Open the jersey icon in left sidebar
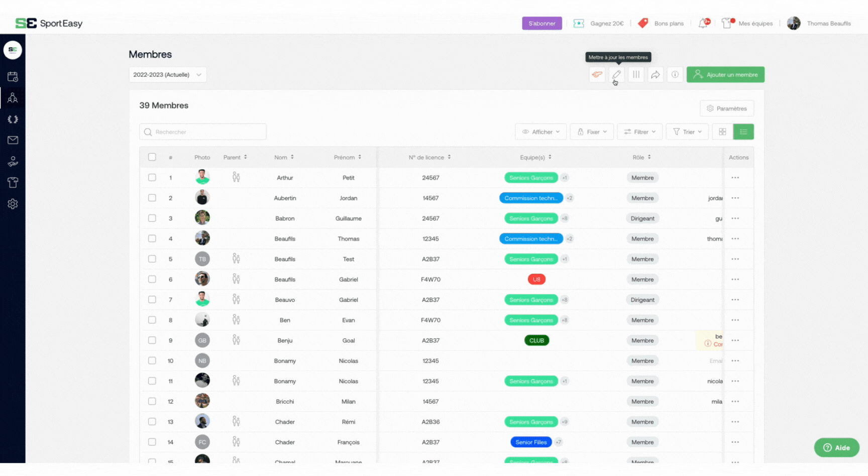868x476 pixels. click(x=13, y=183)
